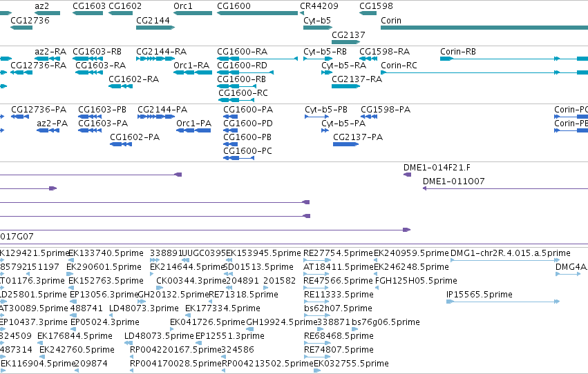This screenshot has height=374, width=588.
Task: Click the CG1600 gene bar
Action: 257,13
